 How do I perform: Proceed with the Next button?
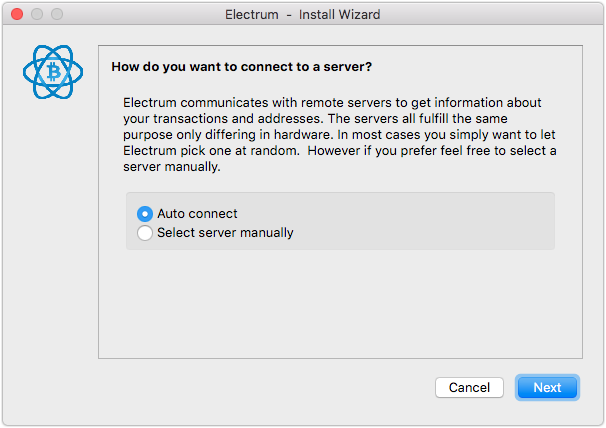547,387
